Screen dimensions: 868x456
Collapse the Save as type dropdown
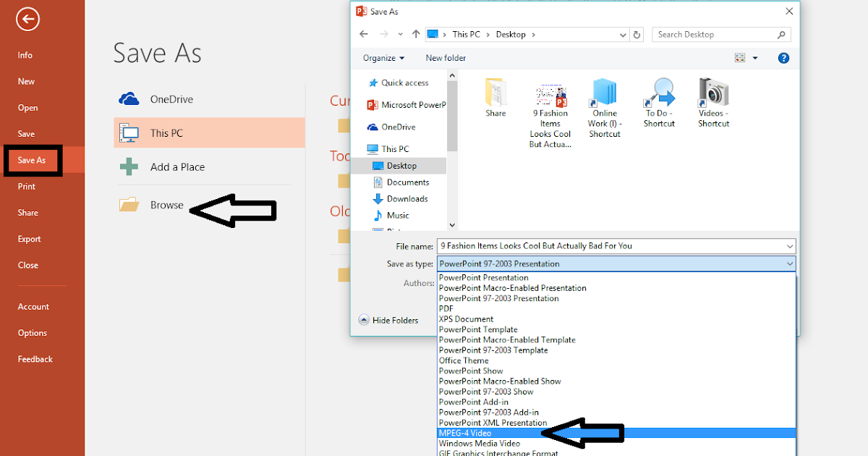(x=788, y=264)
